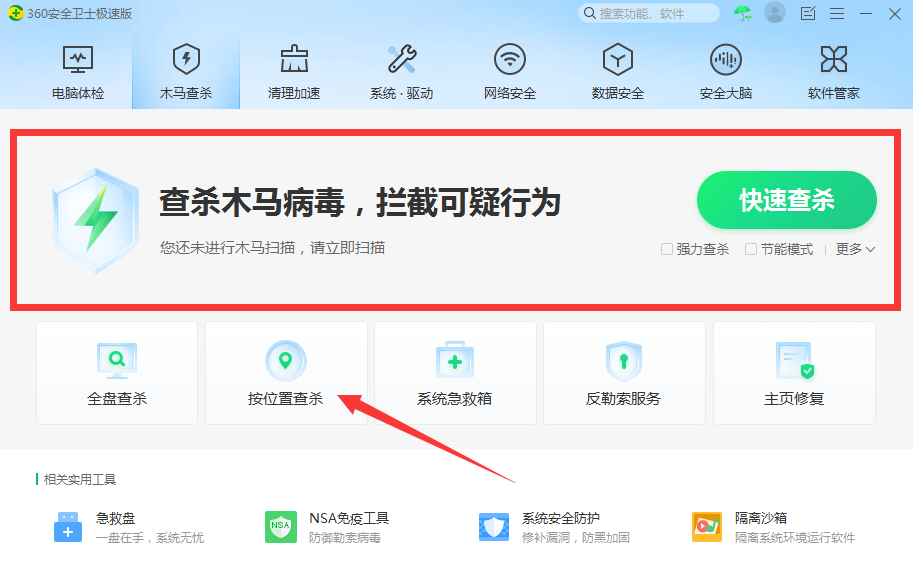Click the 系统安全防护 text label
Viewport: 913px width, 575px height.
click(561, 518)
